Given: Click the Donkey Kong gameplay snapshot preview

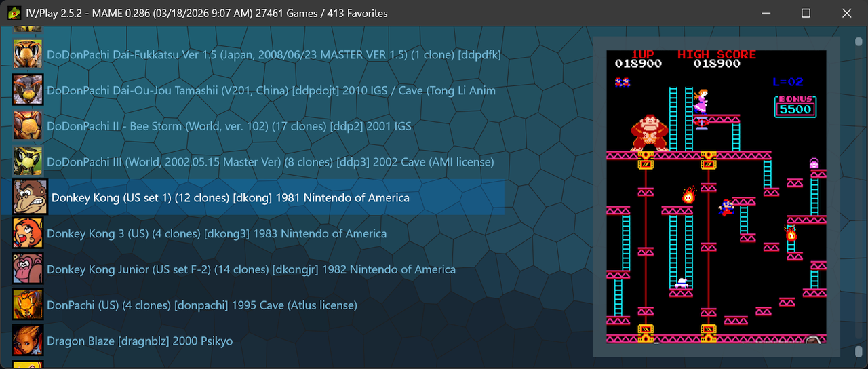Looking at the screenshot, I should (x=716, y=197).
